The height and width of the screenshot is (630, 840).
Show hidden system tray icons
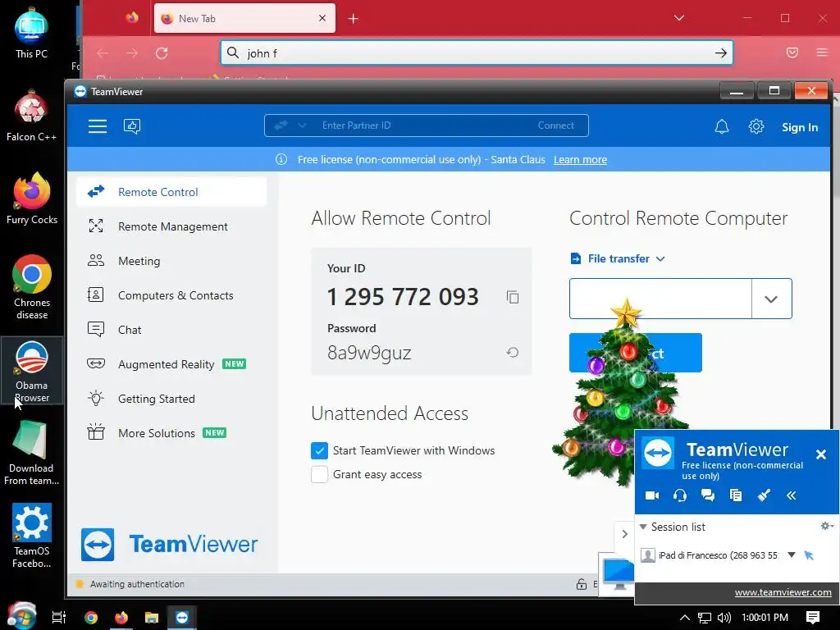tap(685, 618)
